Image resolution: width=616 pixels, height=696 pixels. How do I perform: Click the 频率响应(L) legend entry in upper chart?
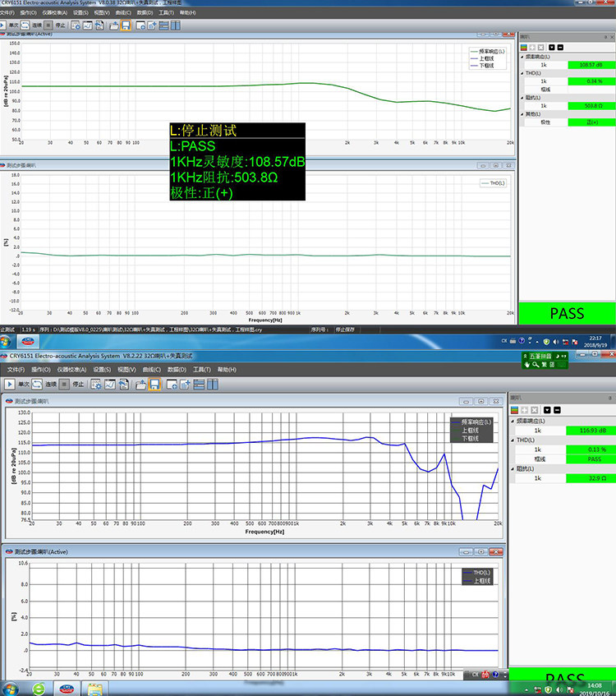(487, 52)
